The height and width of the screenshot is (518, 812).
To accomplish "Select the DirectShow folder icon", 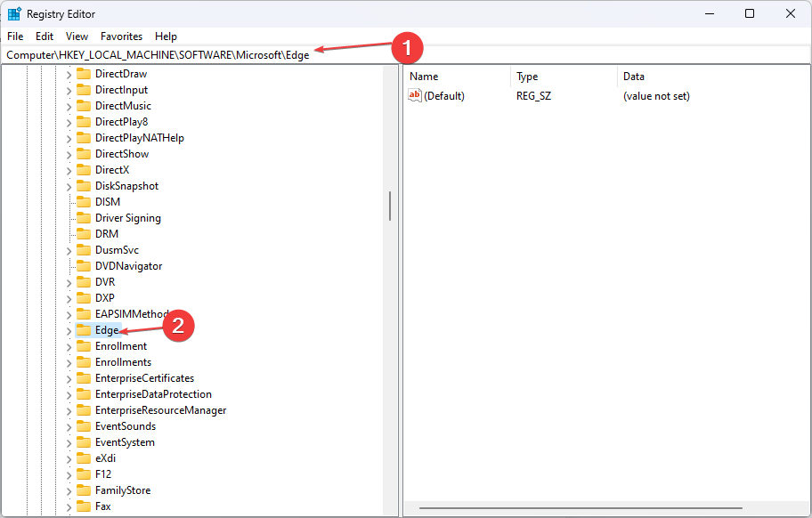I will tap(84, 154).
